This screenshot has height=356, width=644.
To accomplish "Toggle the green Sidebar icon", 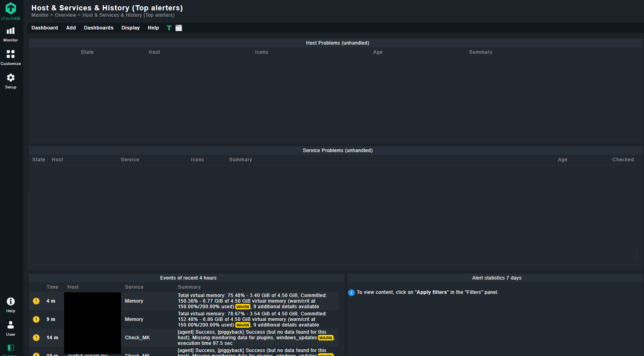I will click(11, 348).
